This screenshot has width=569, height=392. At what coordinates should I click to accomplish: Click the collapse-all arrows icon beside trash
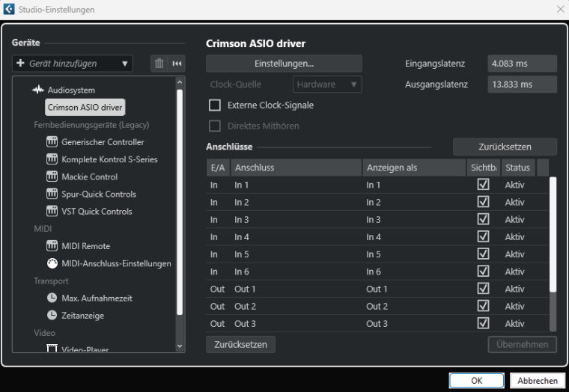click(177, 64)
